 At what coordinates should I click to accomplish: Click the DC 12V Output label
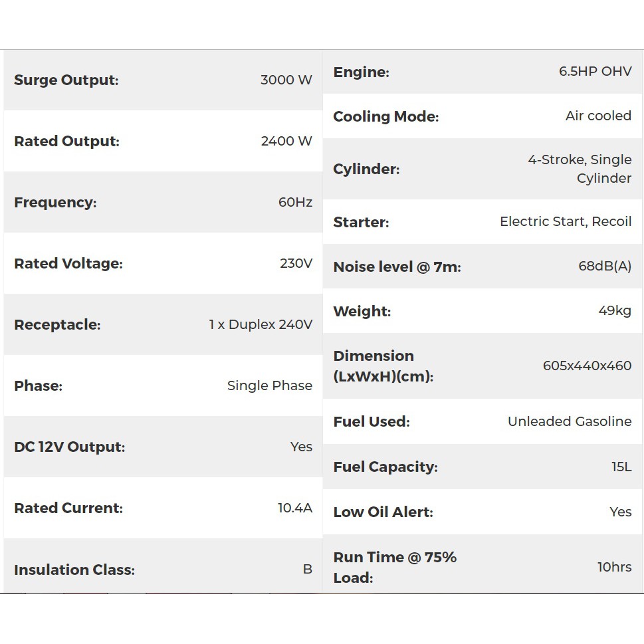pos(69,447)
